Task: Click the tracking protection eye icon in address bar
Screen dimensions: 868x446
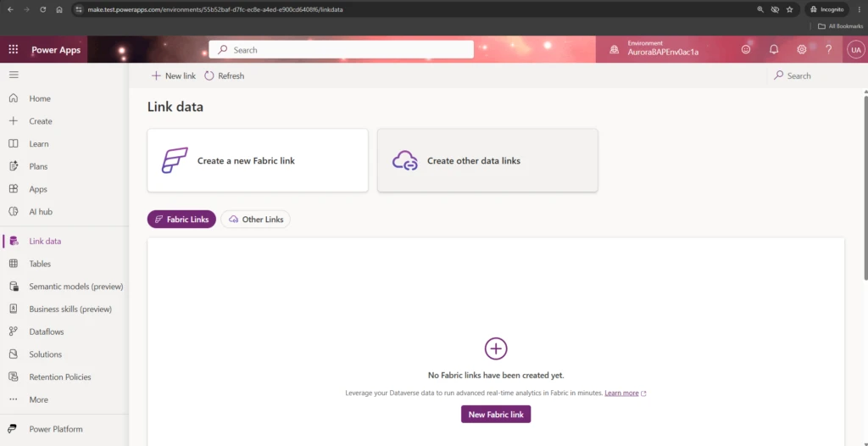Action: pos(775,9)
